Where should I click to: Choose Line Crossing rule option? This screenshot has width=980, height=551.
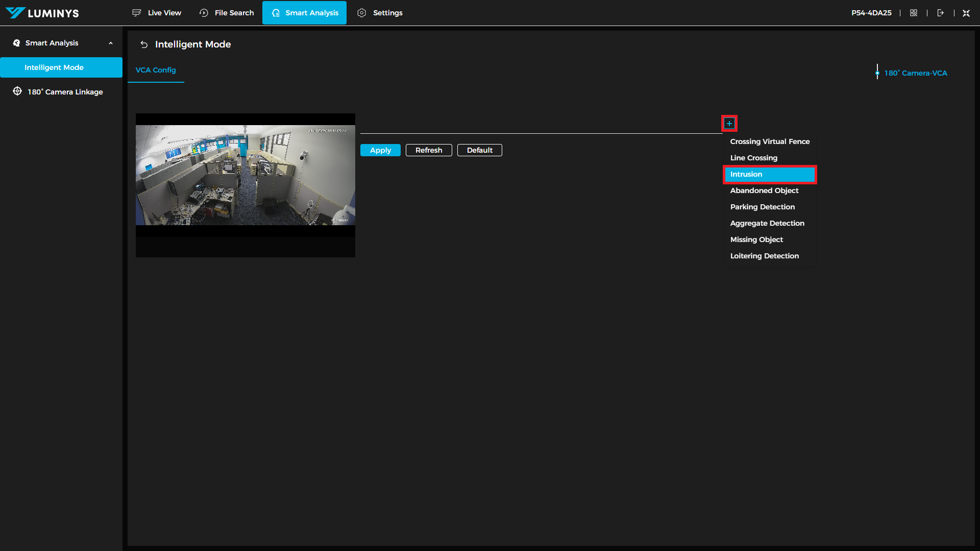tap(753, 158)
